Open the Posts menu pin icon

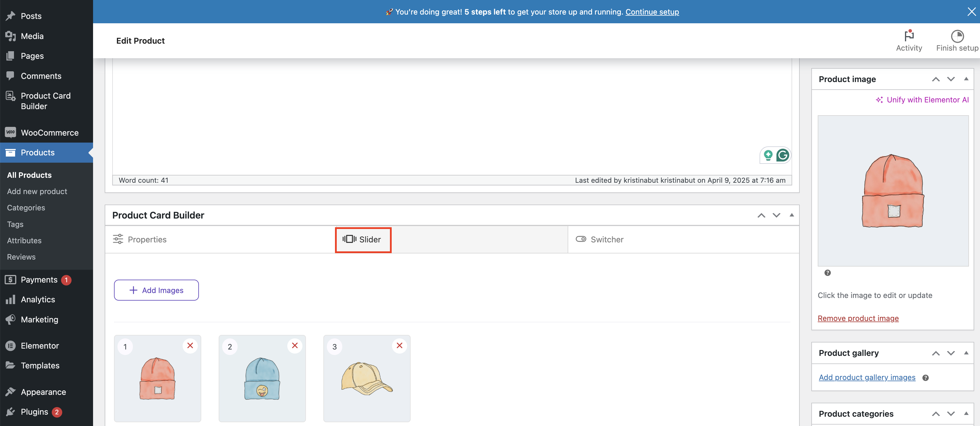point(10,16)
